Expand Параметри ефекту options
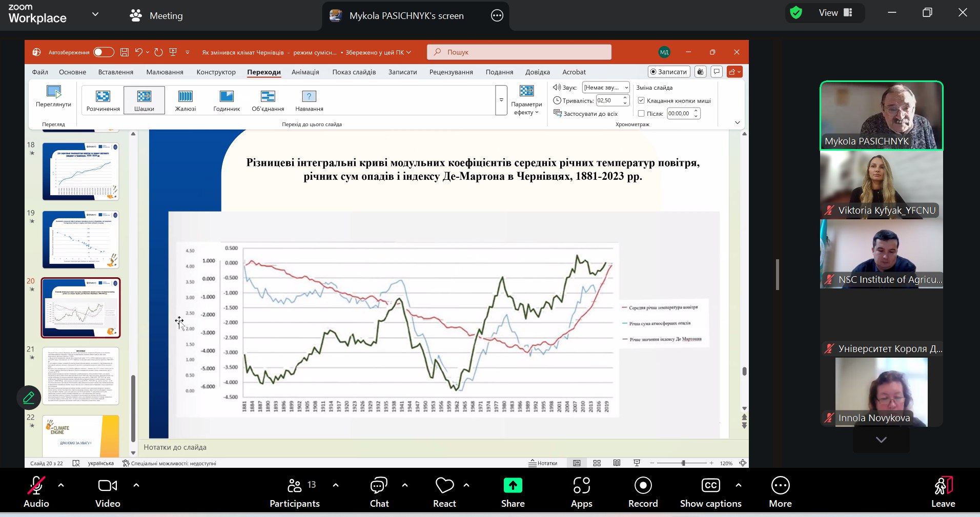 (526, 100)
